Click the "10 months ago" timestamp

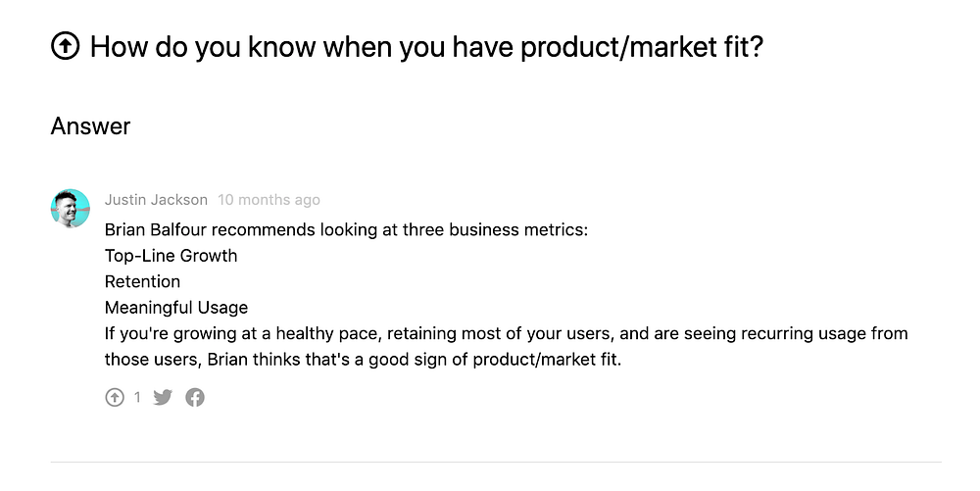[269, 200]
